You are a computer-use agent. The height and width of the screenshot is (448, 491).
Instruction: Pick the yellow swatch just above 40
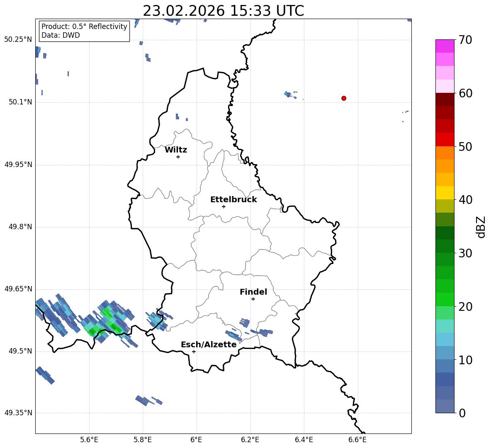(x=445, y=193)
